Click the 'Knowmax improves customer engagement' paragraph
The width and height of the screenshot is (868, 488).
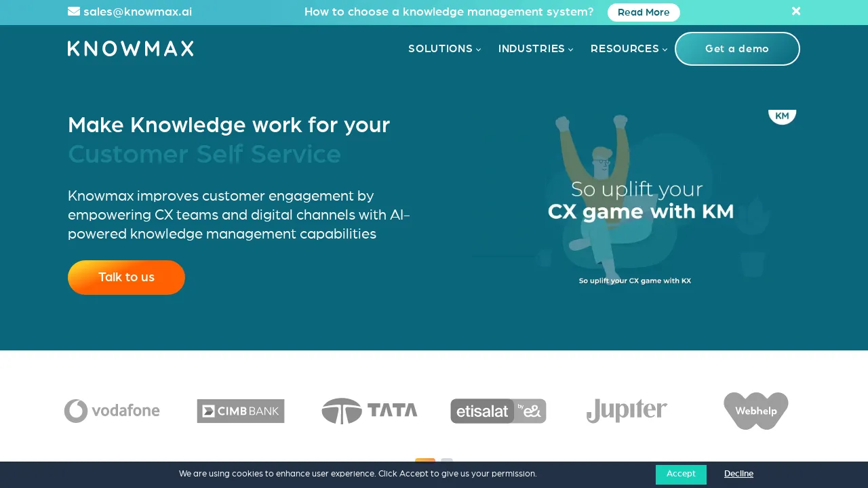click(x=239, y=215)
